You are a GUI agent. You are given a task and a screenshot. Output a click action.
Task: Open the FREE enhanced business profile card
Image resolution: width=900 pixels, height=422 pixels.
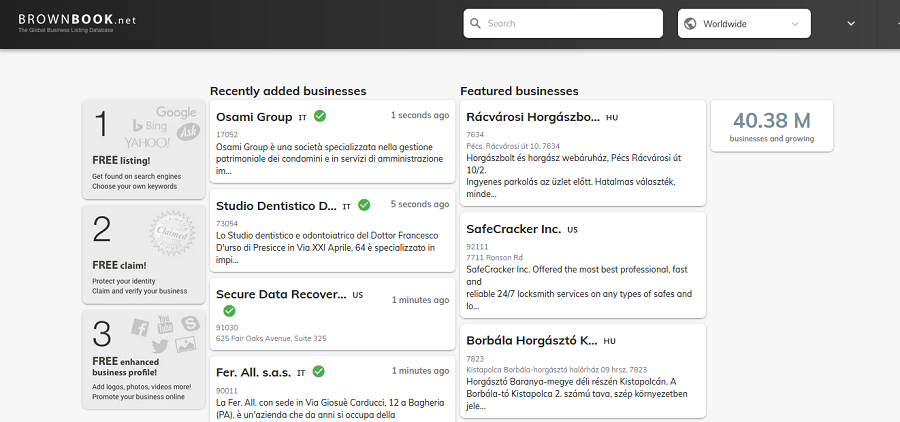point(143,359)
